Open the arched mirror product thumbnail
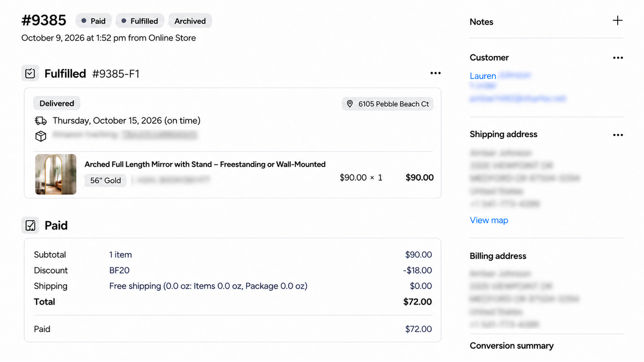644x362 pixels. click(56, 174)
